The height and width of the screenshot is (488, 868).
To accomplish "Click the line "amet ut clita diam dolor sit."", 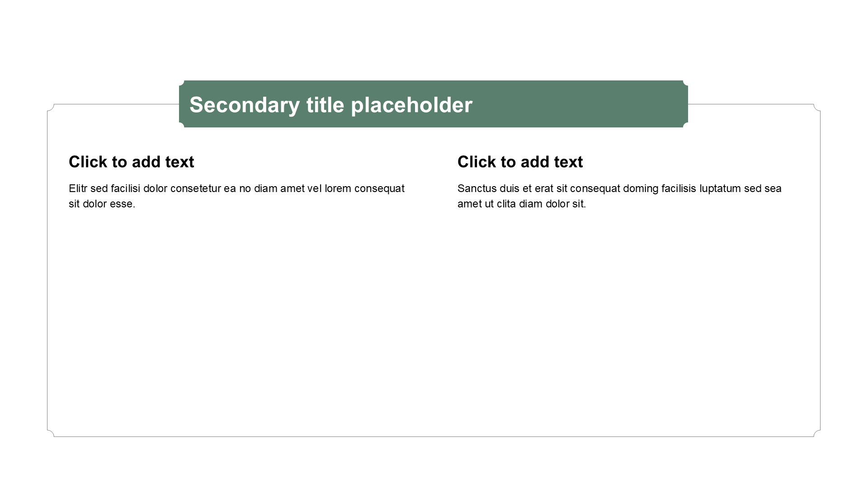I will tap(522, 204).
